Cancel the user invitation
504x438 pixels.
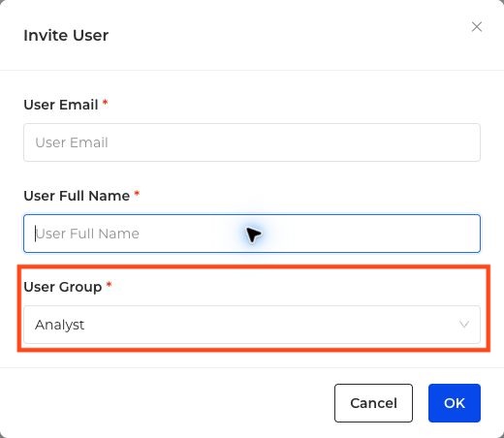coord(373,403)
